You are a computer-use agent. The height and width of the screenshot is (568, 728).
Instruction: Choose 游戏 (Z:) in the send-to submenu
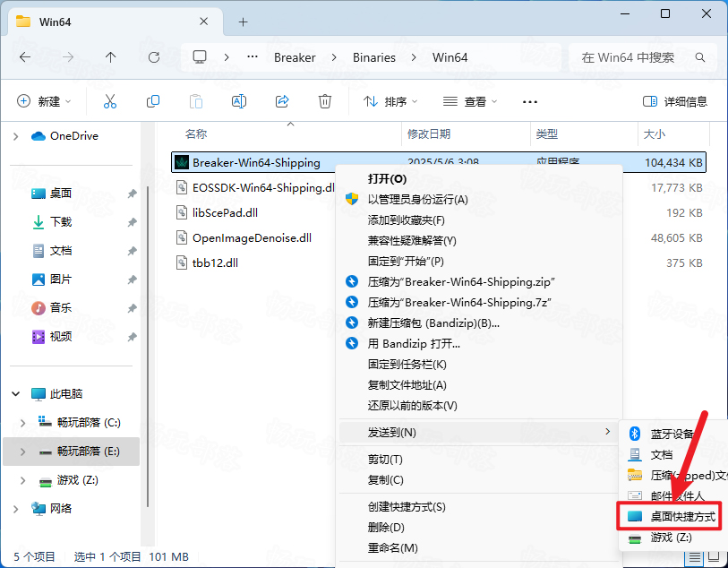click(x=673, y=538)
